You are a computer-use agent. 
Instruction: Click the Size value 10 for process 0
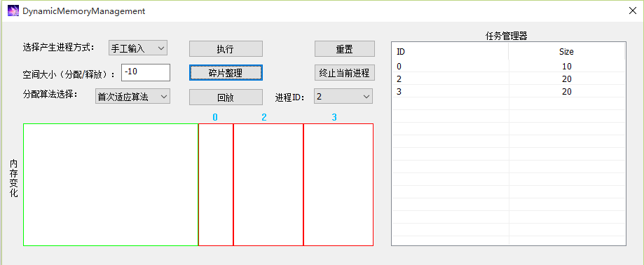coord(567,67)
